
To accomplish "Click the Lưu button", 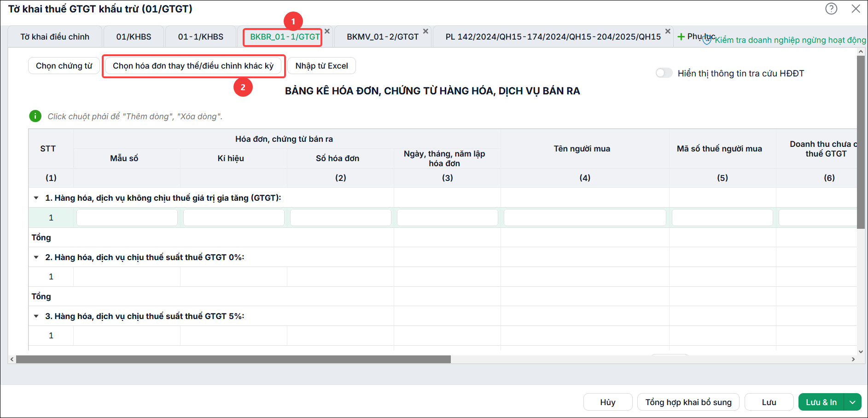I will coord(769,402).
